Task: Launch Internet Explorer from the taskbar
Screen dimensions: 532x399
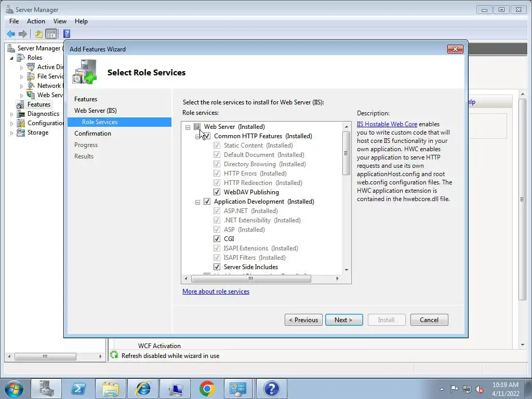Action: [x=143, y=389]
